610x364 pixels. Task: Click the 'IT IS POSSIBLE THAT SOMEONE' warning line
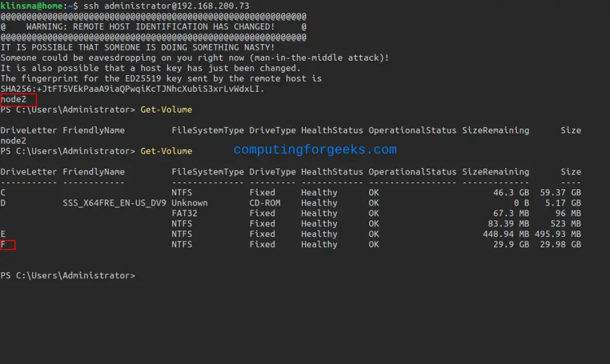(138, 48)
